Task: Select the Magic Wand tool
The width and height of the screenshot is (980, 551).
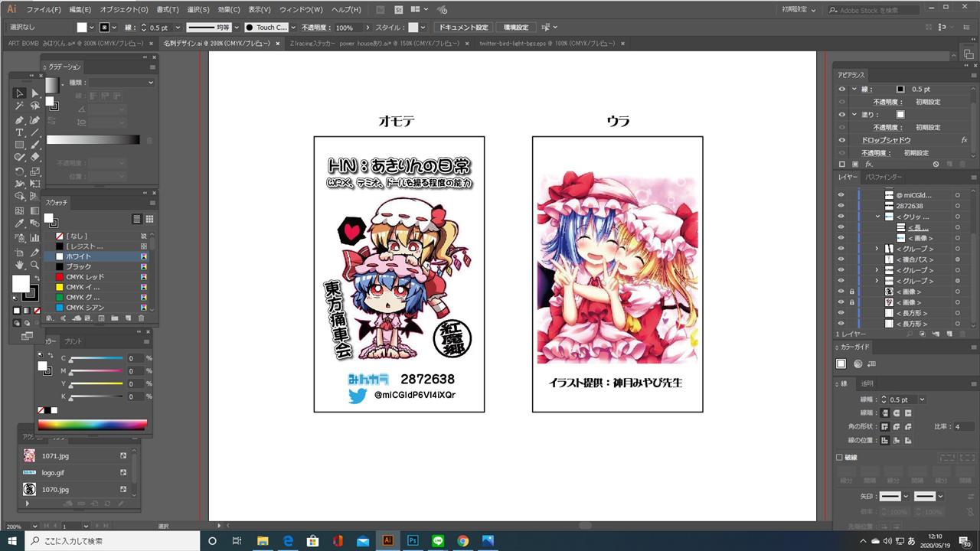Action: 20,106
